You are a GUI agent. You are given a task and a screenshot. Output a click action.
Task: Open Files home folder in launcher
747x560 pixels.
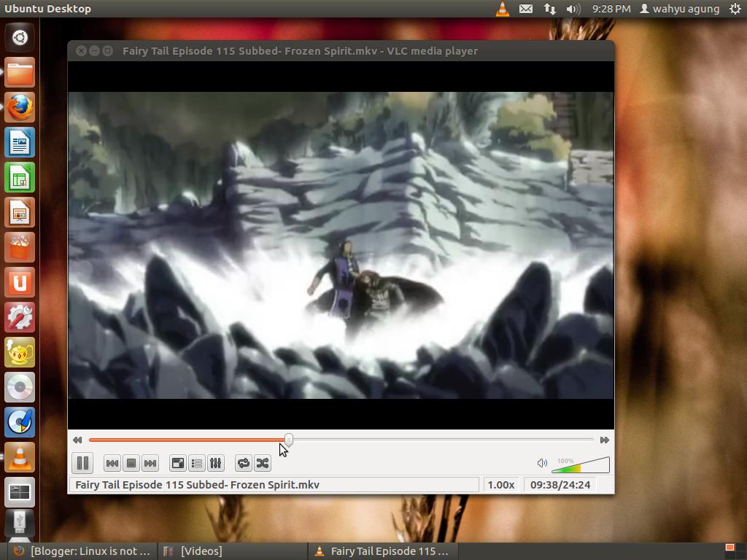click(x=20, y=72)
